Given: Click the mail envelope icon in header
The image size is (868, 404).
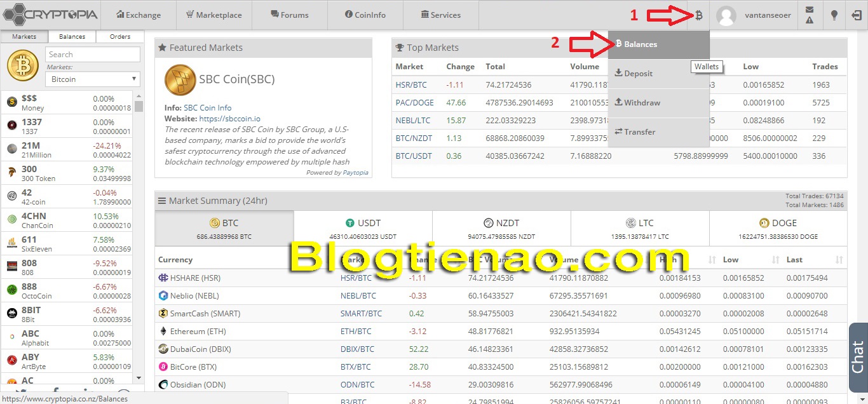Looking at the screenshot, I should 810,10.
